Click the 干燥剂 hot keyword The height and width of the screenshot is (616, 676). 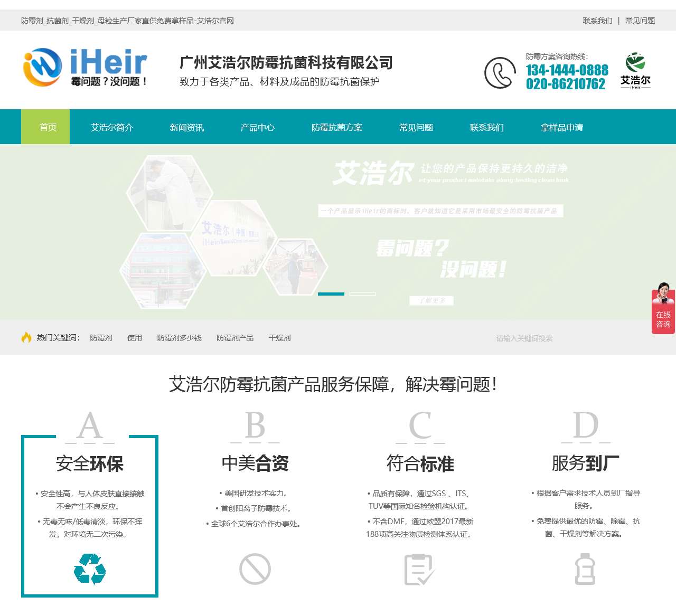[280, 338]
